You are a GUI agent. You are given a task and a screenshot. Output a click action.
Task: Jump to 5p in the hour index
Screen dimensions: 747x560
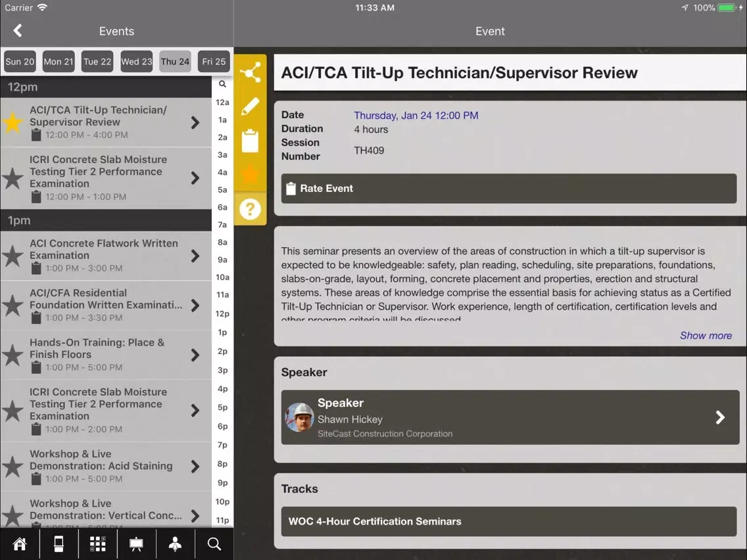(222, 408)
